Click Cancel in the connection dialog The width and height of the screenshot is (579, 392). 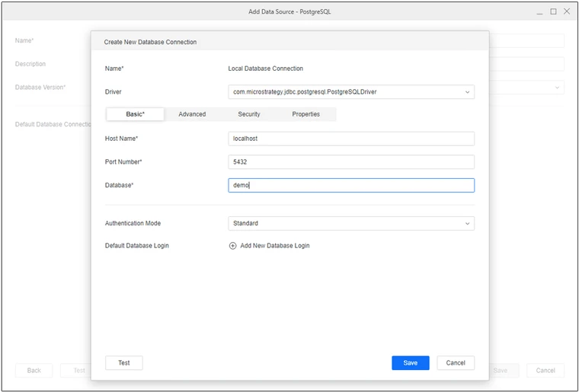(456, 363)
